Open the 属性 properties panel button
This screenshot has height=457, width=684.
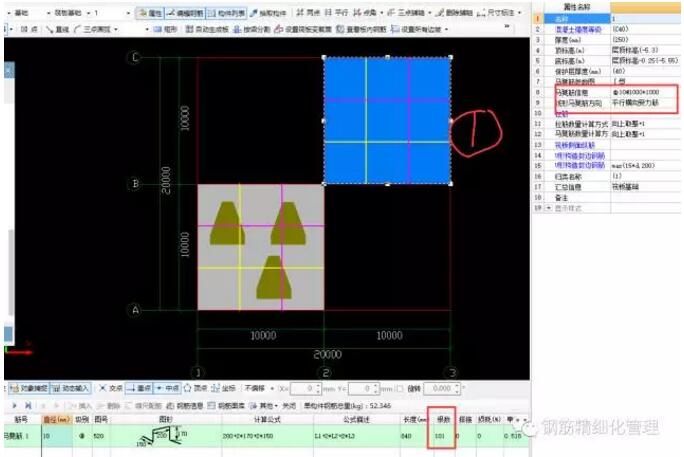(151, 14)
